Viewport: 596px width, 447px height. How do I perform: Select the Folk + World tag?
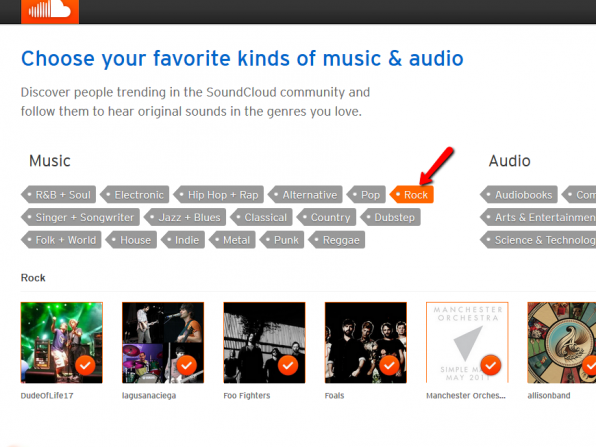point(62,240)
